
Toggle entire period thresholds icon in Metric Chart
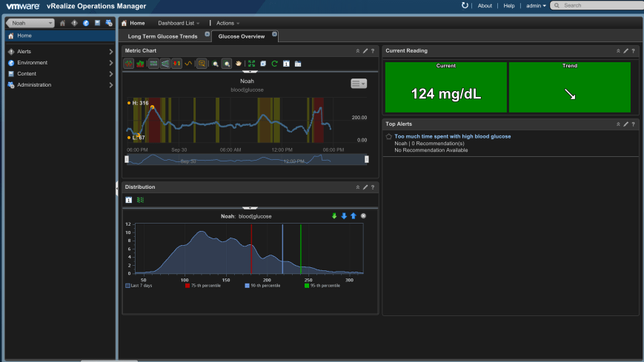tap(165, 64)
